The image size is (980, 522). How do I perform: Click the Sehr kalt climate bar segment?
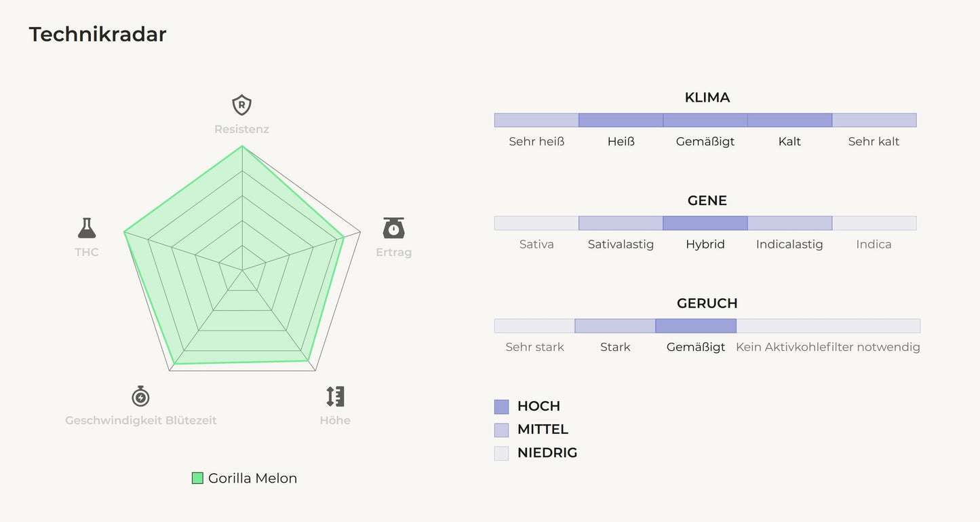tap(874, 120)
